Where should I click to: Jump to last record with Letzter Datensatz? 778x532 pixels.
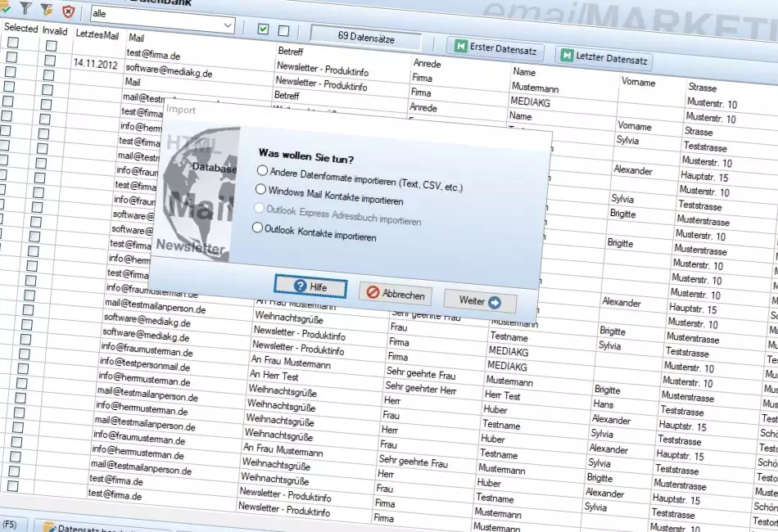click(604, 57)
